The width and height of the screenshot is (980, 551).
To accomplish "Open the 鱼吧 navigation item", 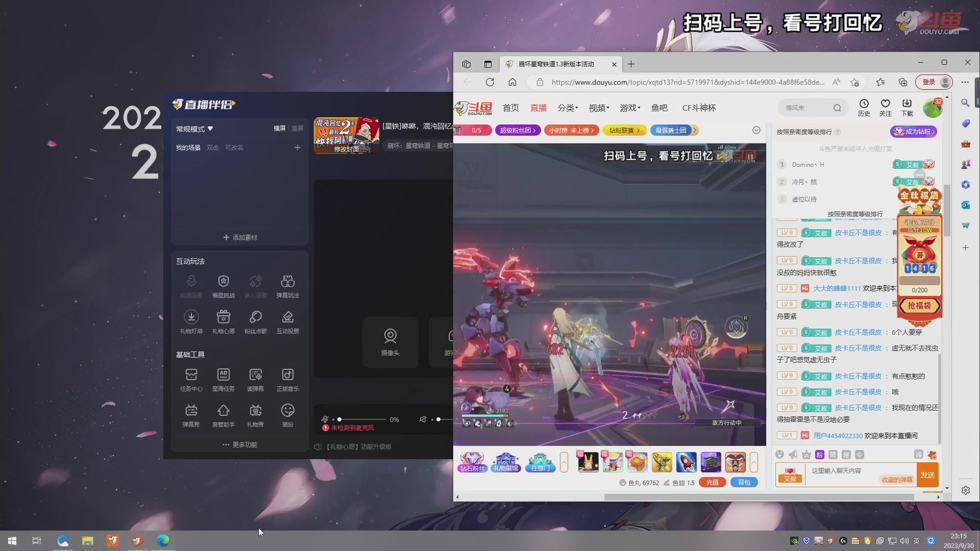I will click(x=659, y=108).
